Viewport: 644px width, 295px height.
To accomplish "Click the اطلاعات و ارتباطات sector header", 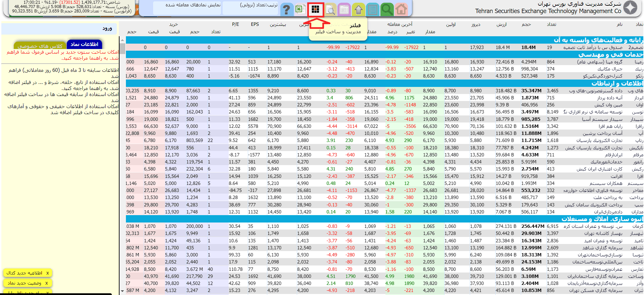I will pos(384,83).
